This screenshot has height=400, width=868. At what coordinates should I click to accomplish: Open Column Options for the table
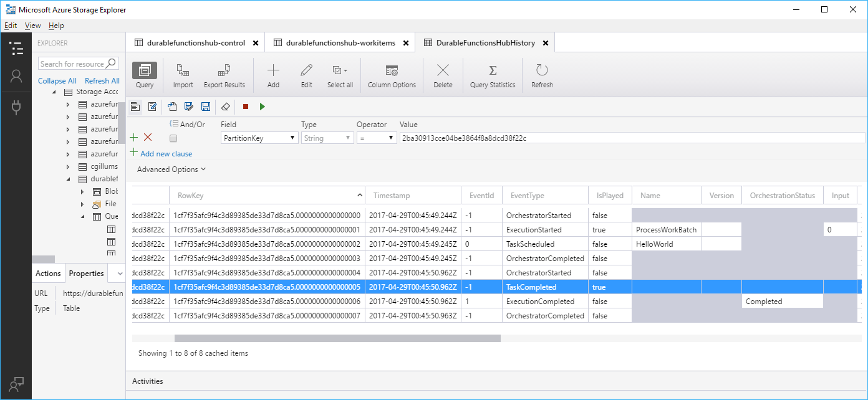392,75
